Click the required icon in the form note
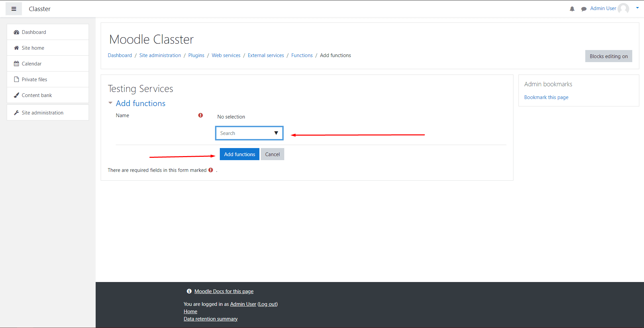The width and height of the screenshot is (644, 328). (x=211, y=170)
